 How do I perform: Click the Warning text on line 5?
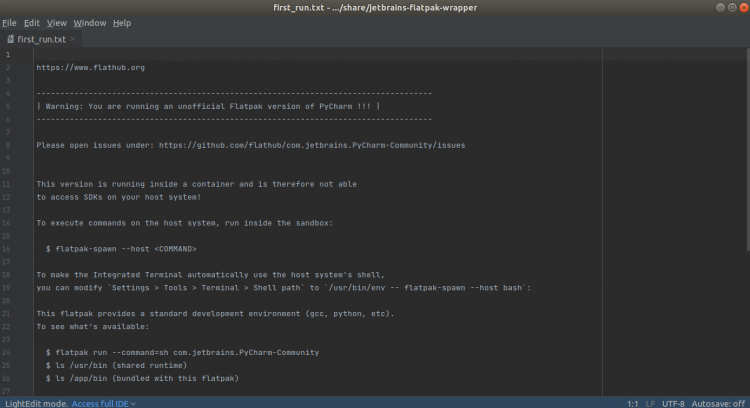[208, 106]
